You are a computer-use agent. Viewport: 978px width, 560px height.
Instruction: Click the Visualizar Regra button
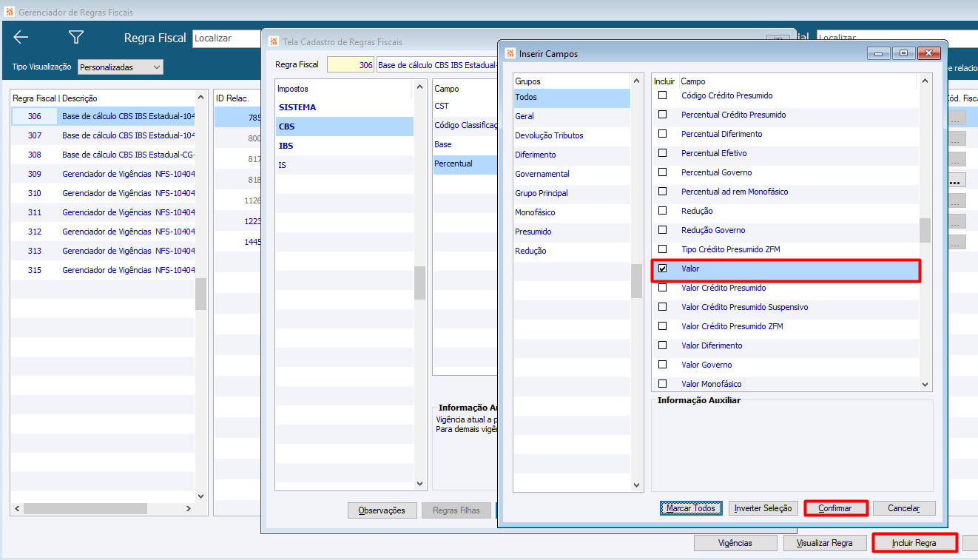[x=824, y=543]
